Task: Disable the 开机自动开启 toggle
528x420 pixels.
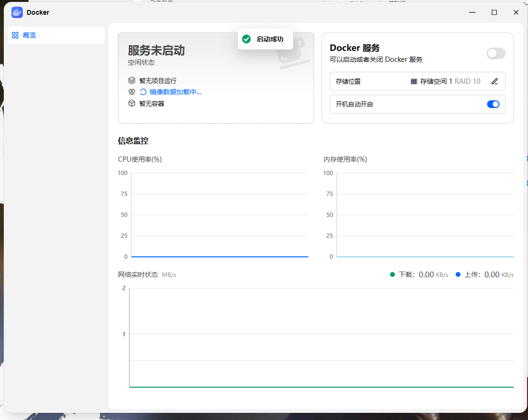Action: pos(493,104)
